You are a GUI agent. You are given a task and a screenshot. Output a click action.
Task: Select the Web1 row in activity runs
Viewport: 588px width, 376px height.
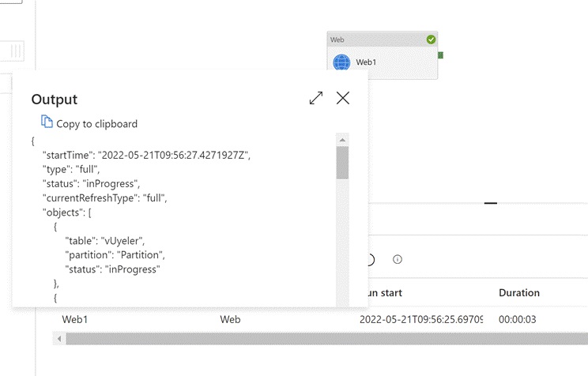[74, 319]
